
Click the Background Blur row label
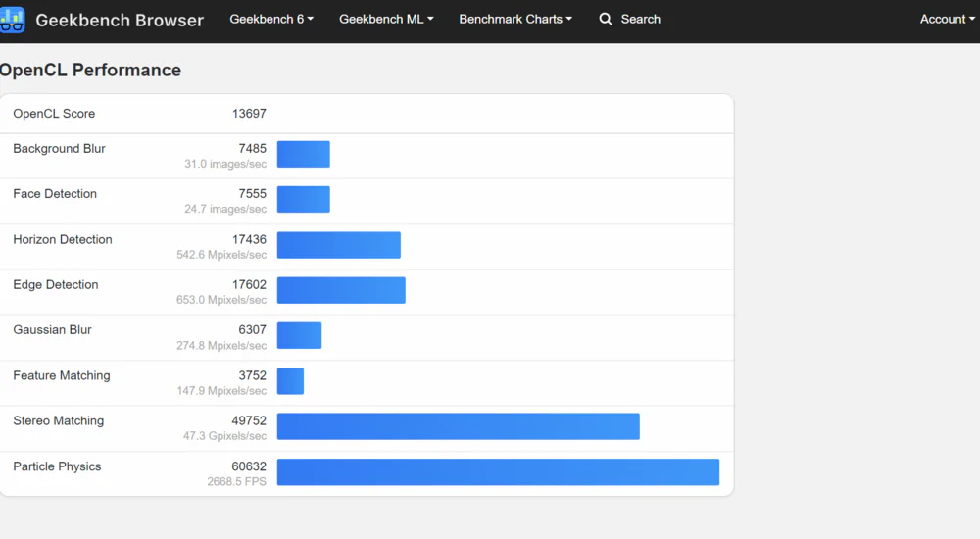coord(59,149)
